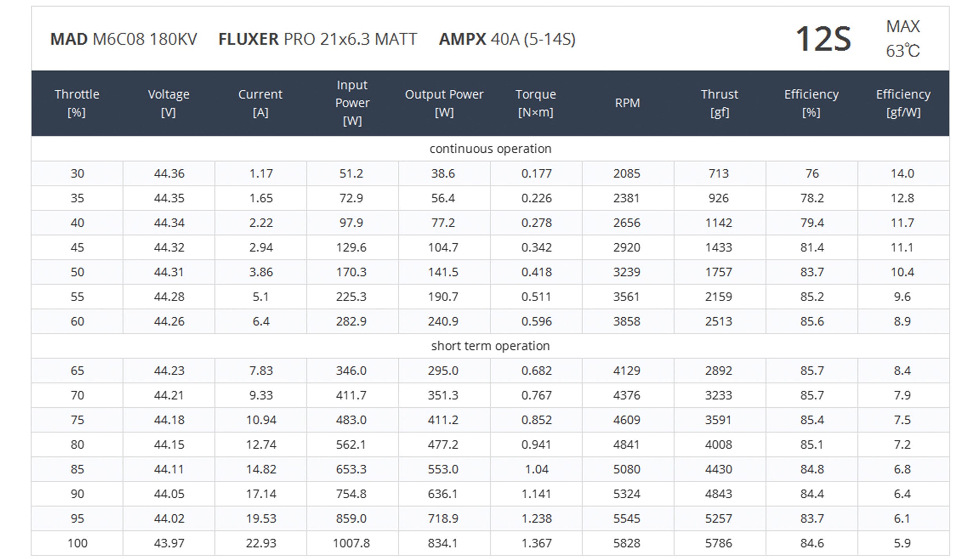Select the 713 thrust cell

point(719,174)
